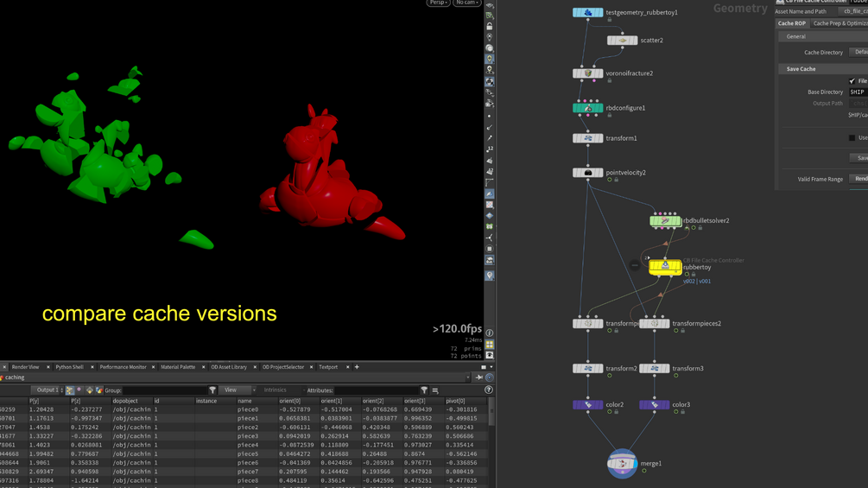Open the Output 1 selector
Image resolution: width=868 pixels, height=488 pixels.
(x=47, y=390)
